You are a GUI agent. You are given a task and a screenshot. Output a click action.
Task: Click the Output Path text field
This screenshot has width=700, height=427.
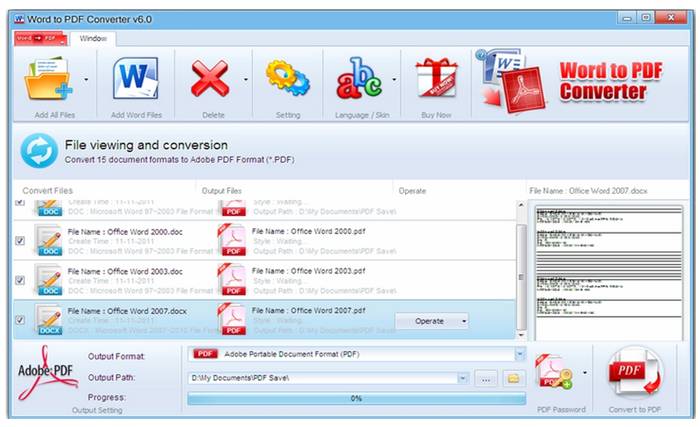[323, 378]
